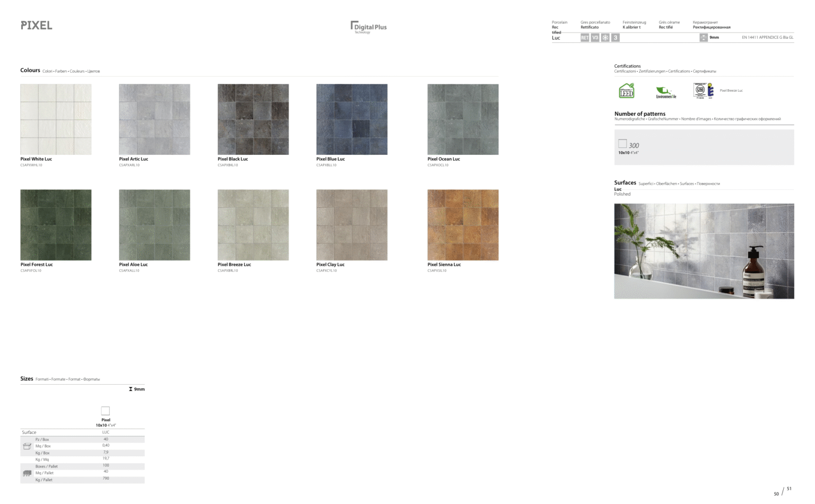Select the V3 shade variation icon
The image size is (815, 504).
click(595, 37)
